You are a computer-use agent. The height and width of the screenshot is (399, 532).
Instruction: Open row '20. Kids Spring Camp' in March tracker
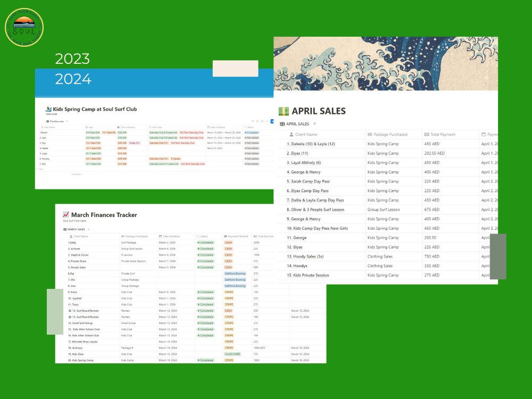(x=80, y=360)
